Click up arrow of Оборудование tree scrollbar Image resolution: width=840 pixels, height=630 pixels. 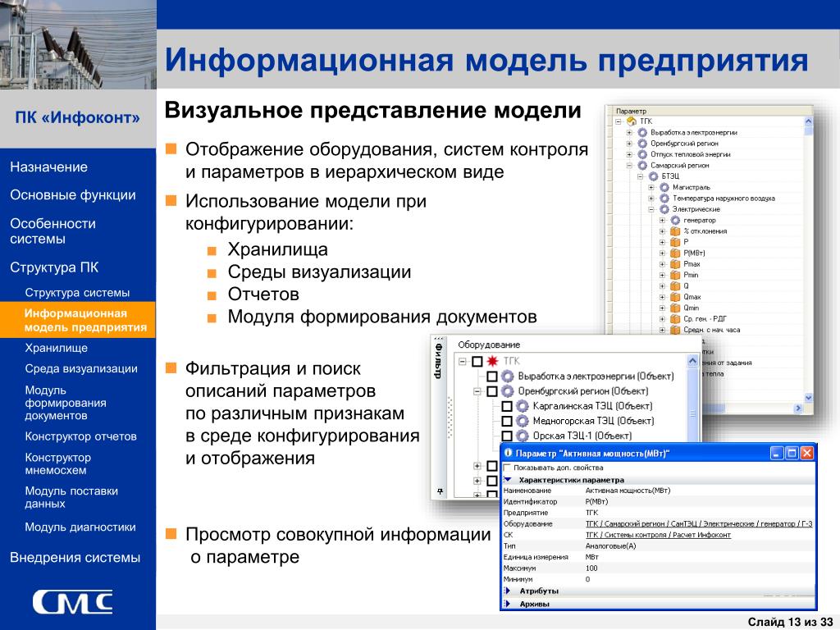pyautogui.click(x=692, y=361)
